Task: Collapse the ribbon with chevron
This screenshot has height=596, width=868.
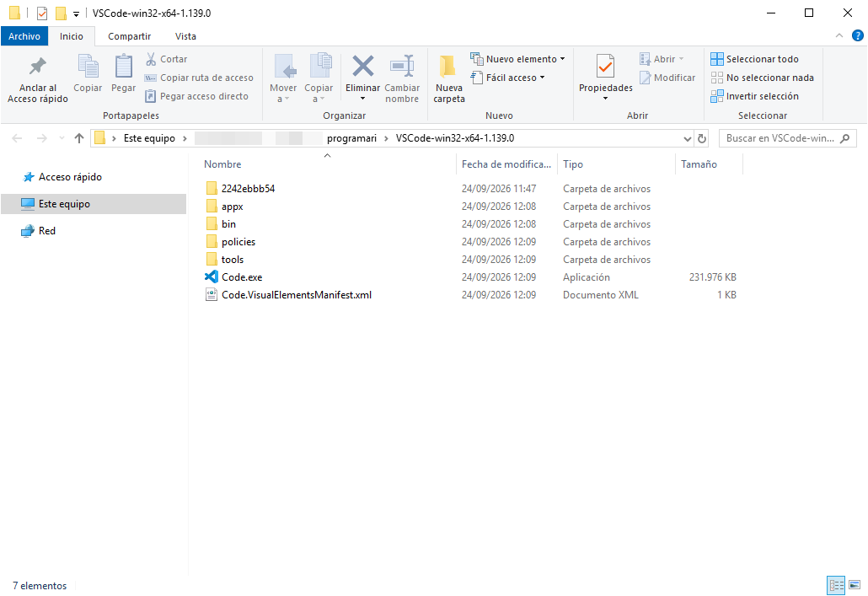Action: pyautogui.click(x=839, y=36)
